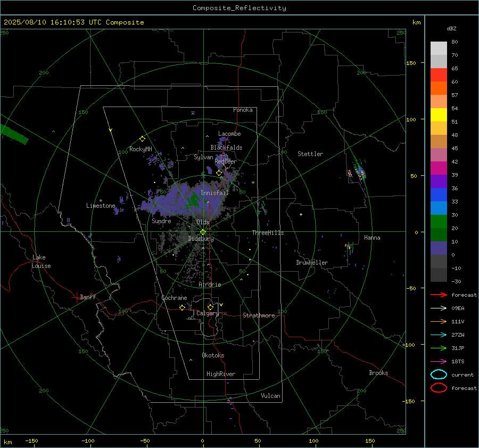Screen dimensions: 479x448
Task: Click the Stettler town label
Action: click(x=310, y=154)
